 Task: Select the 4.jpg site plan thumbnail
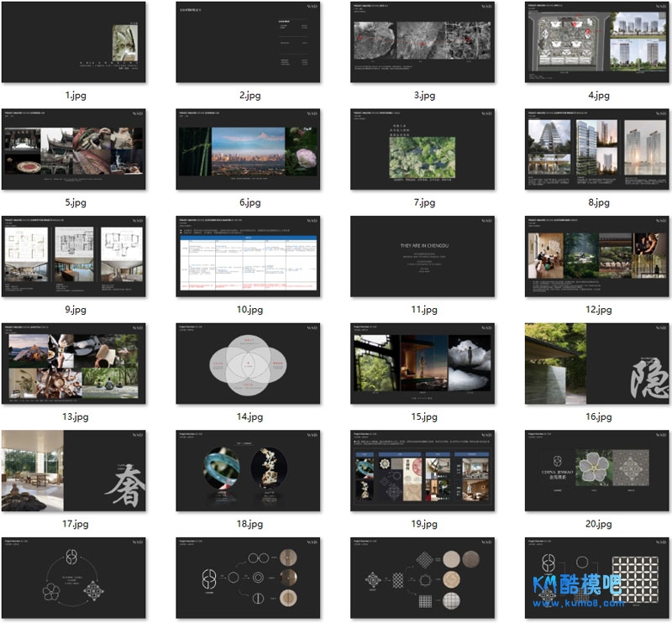[598, 42]
